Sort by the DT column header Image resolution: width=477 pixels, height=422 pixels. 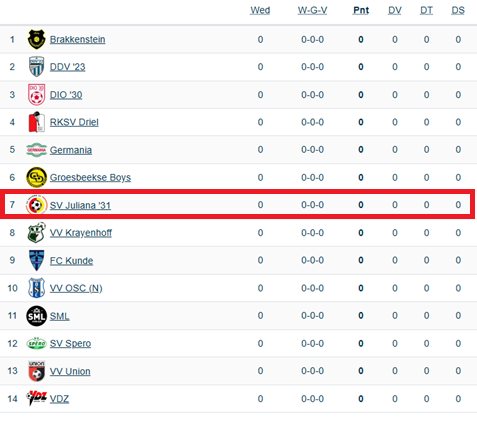pyautogui.click(x=426, y=10)
